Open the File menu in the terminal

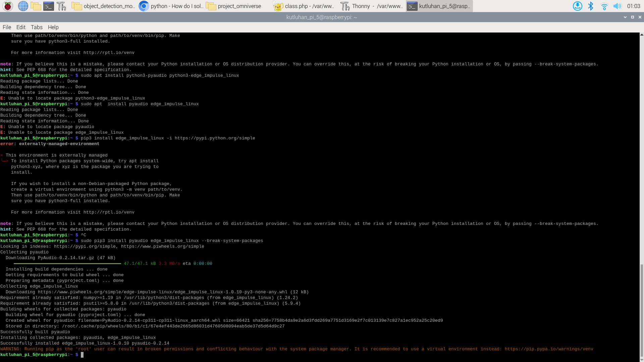coord(7,27)
